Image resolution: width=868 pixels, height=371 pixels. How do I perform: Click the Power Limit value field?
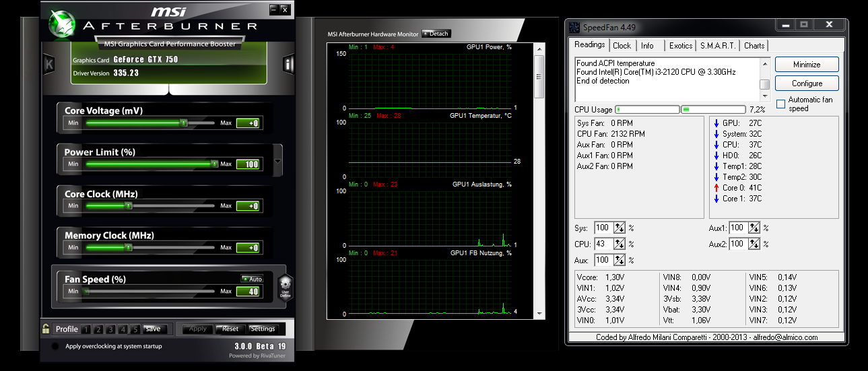(248, 164)
